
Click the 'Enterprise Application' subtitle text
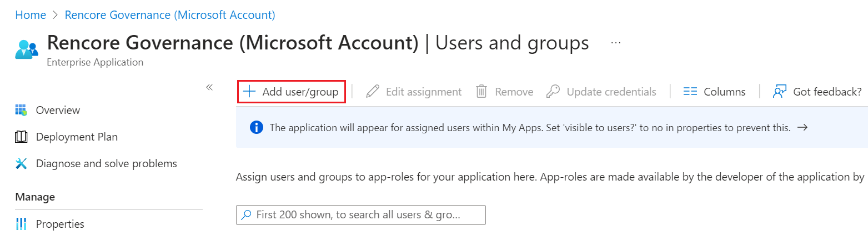(x=95, y=62)
